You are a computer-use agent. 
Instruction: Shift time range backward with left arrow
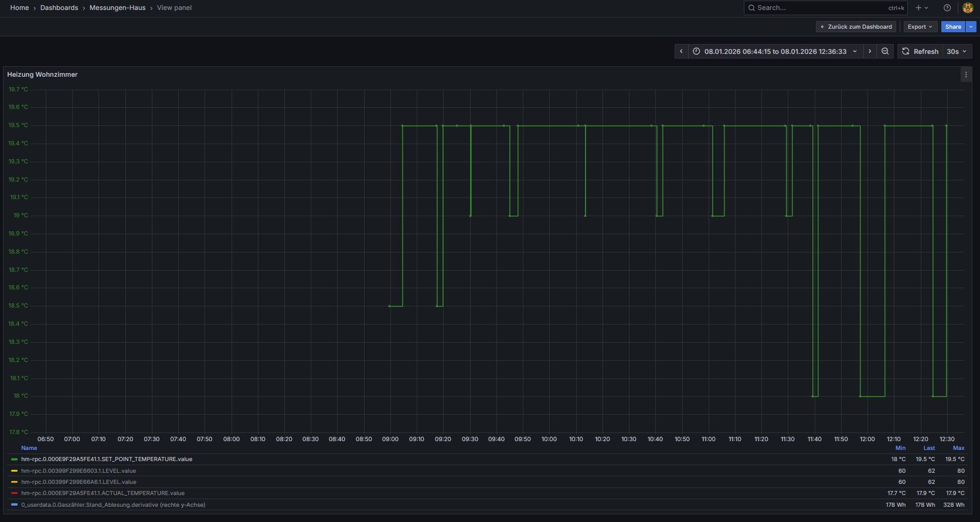(681, 52)
